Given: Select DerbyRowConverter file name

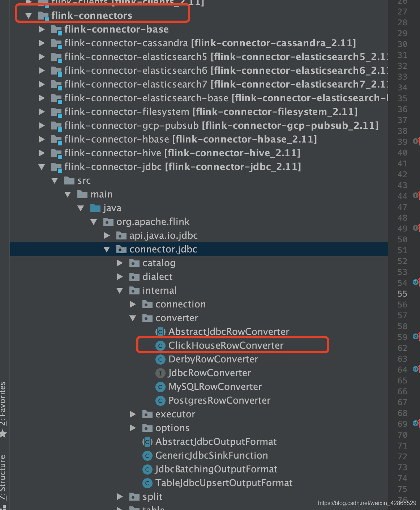Looking at the screenshot, I should [213, 359].
